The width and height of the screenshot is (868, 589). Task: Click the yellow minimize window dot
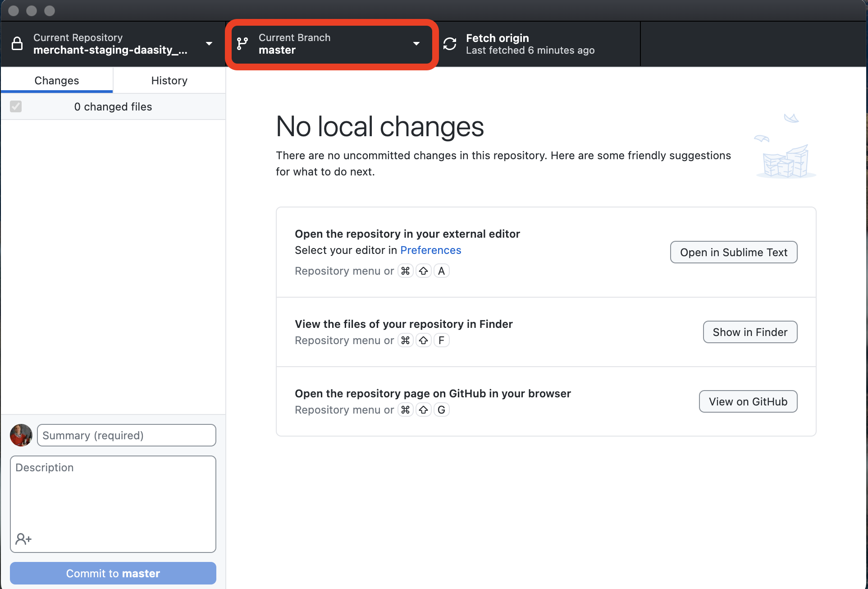(32, 10)
